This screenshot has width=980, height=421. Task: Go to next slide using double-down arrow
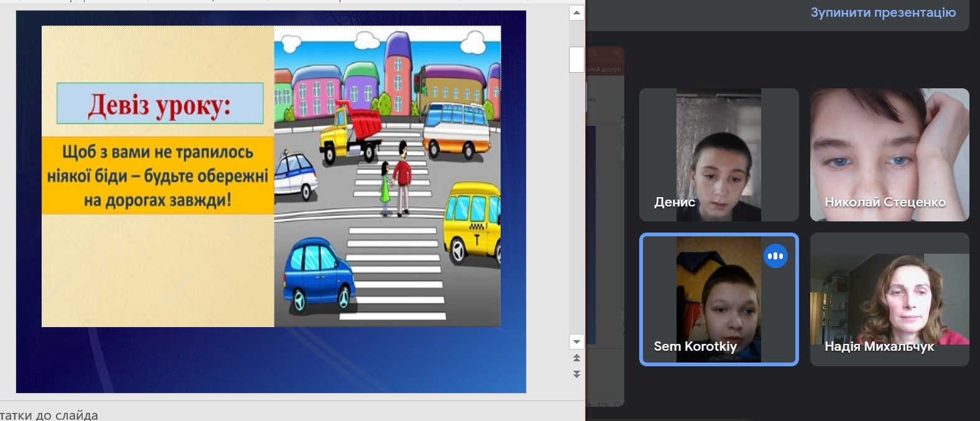(576, 374)
